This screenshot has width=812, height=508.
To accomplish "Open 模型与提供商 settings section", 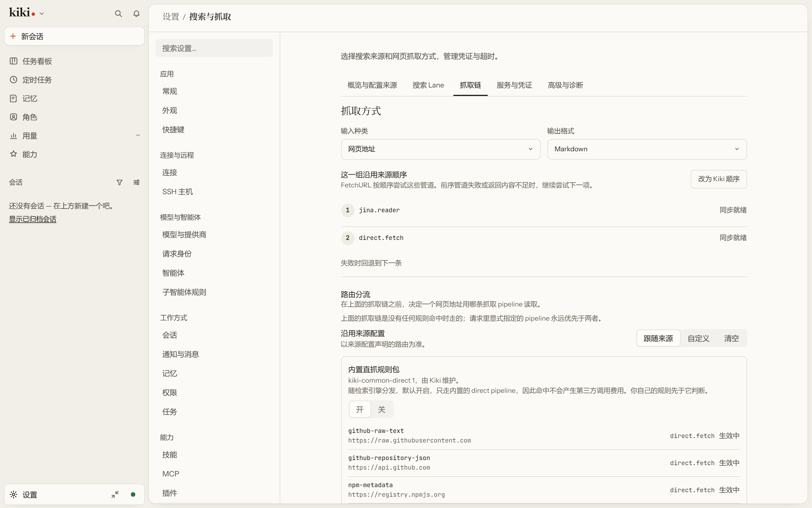I will 214,235.
